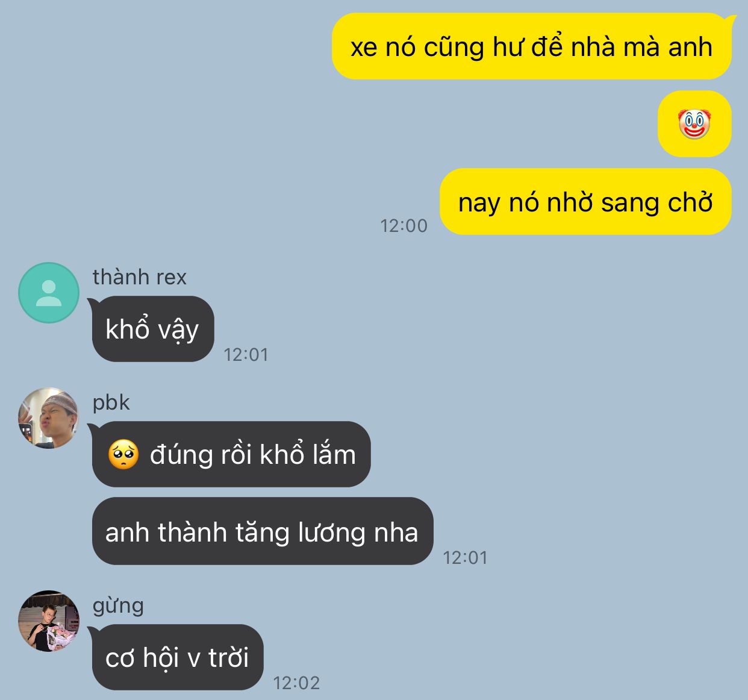This screenshot has height=700, width=748.
Task: Select message 'nay nó nhờ sang chở'
Action: click(x=585, y=202)
